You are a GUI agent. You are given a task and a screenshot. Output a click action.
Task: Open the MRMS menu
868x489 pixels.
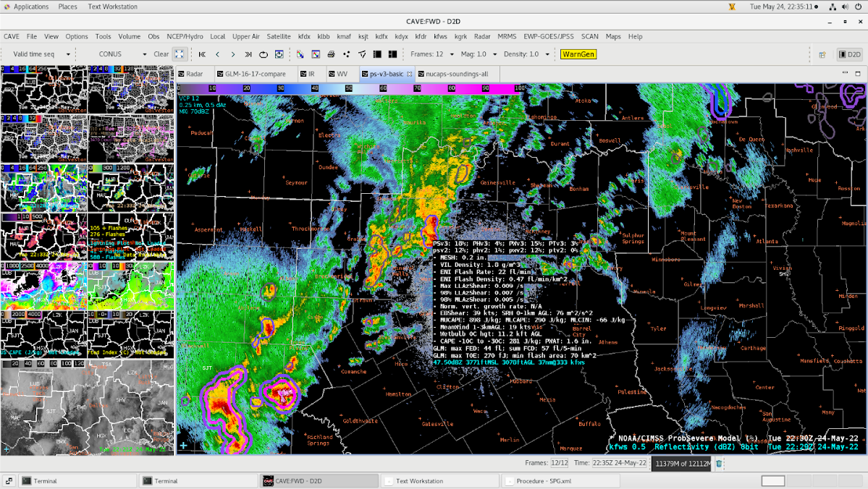pos(507,36)
